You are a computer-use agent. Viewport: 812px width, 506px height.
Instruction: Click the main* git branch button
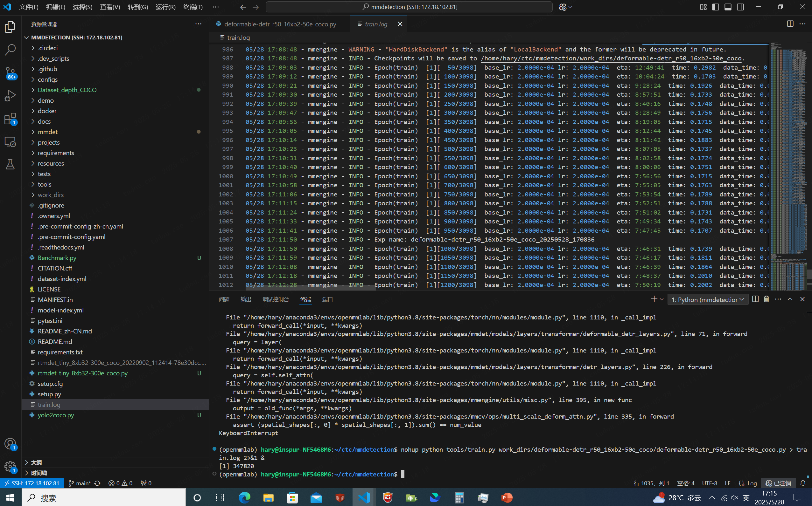click(80, 483)
